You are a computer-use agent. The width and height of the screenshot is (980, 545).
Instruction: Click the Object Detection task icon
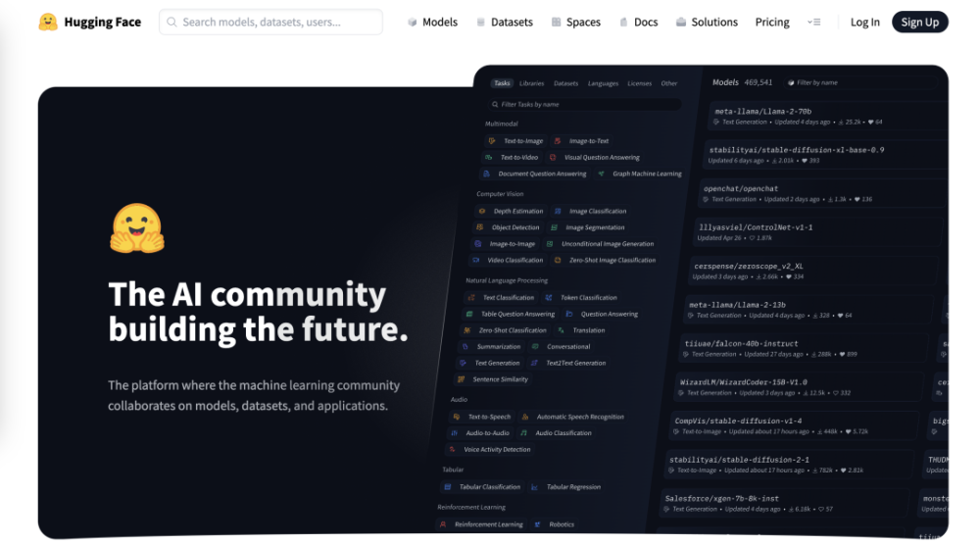(x=480, y=227)
